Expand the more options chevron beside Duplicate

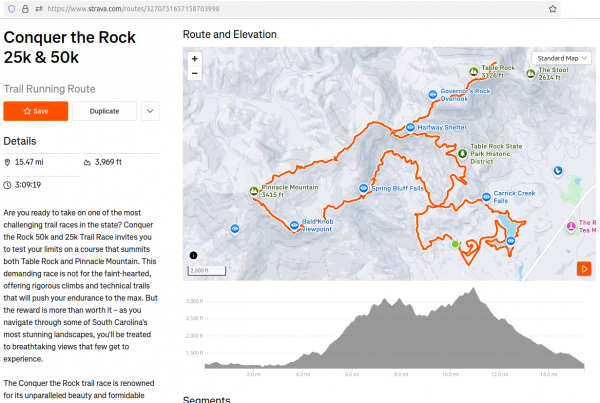[x=150, y=111]
